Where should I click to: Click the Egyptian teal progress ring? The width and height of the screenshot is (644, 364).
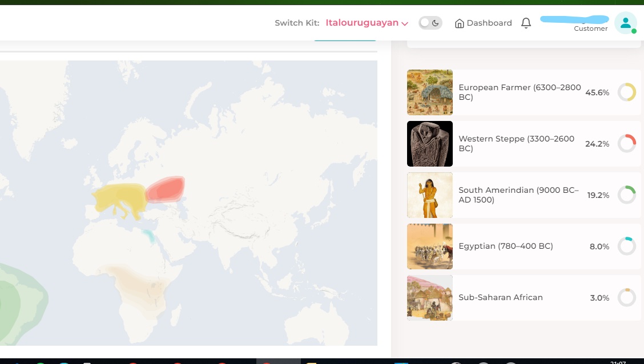coord(627,246)
